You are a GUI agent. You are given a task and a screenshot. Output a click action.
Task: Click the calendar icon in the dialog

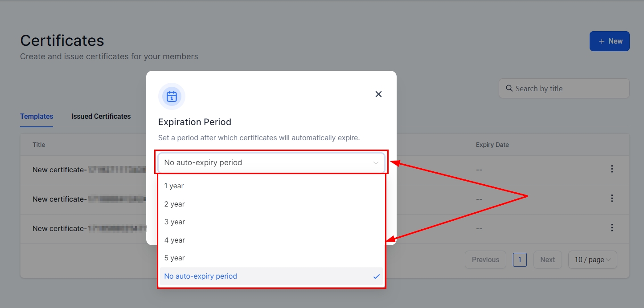tap(172, 96)
